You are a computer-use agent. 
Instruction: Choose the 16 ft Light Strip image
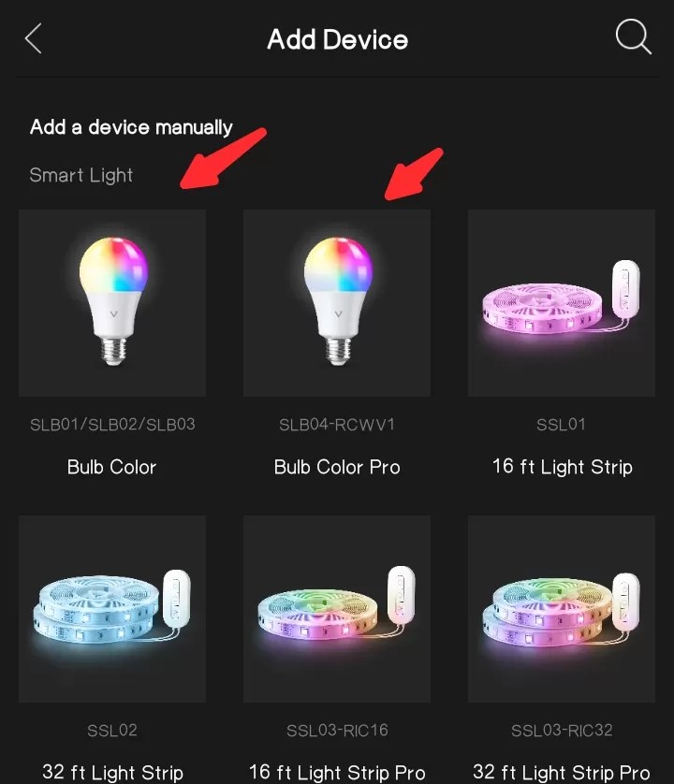click(562, 303)
